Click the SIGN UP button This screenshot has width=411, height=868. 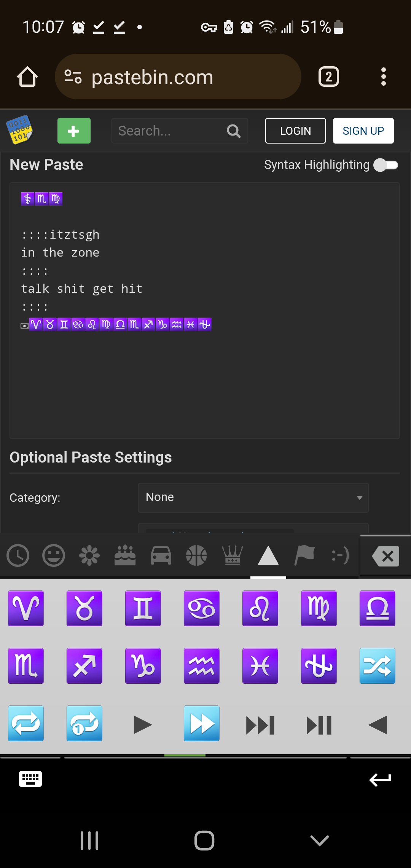[x=363, y=131]
